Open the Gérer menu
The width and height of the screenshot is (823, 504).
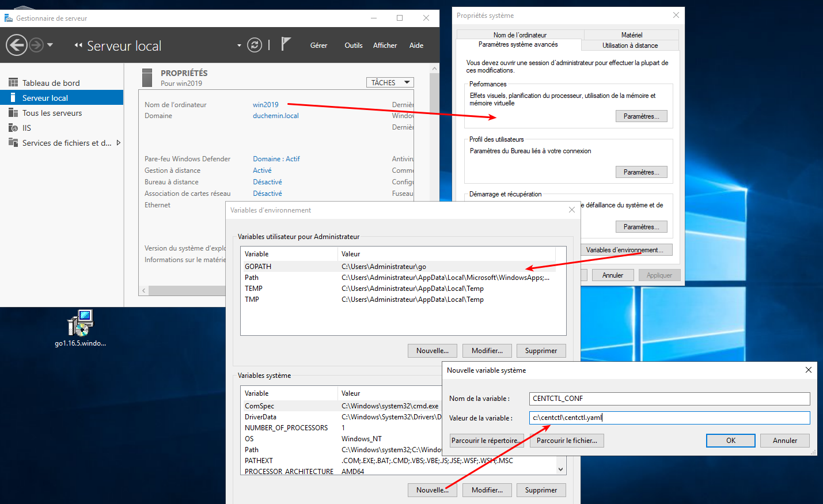pyautogui.click(x=318, y=46)
